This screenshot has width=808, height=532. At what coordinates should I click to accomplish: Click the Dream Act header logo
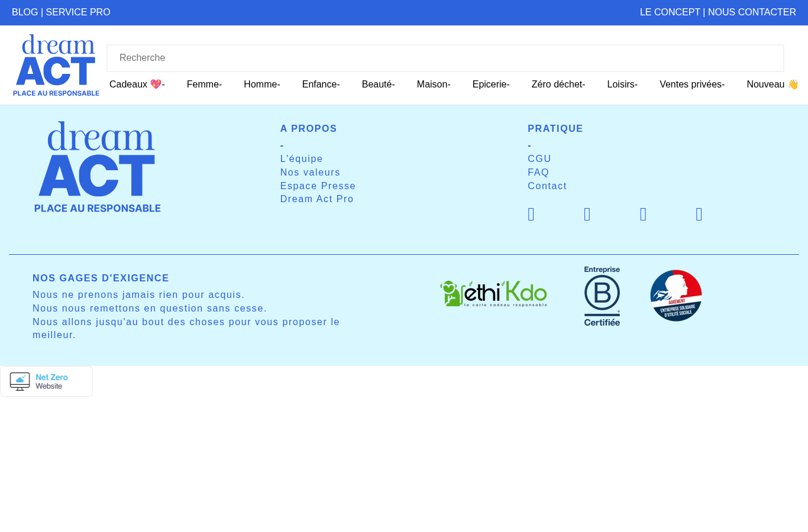(56, 65)
